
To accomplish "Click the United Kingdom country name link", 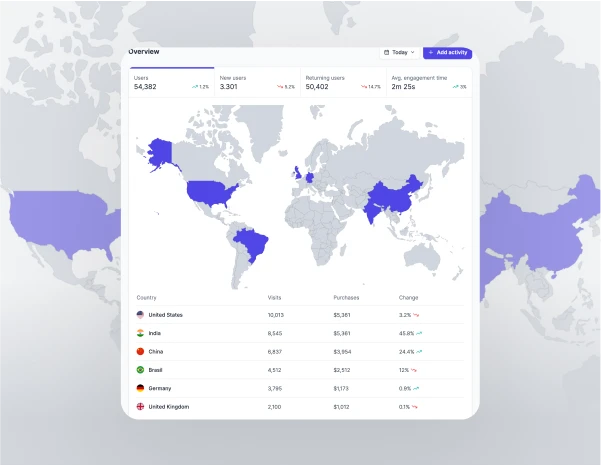I will (169, 407).
